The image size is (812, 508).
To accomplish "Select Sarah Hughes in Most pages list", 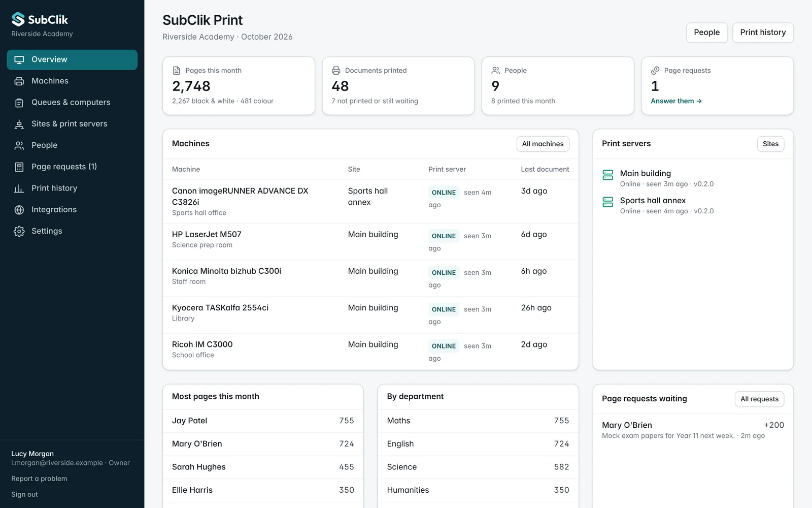I will pyautogui.click(x=263, y=467).
